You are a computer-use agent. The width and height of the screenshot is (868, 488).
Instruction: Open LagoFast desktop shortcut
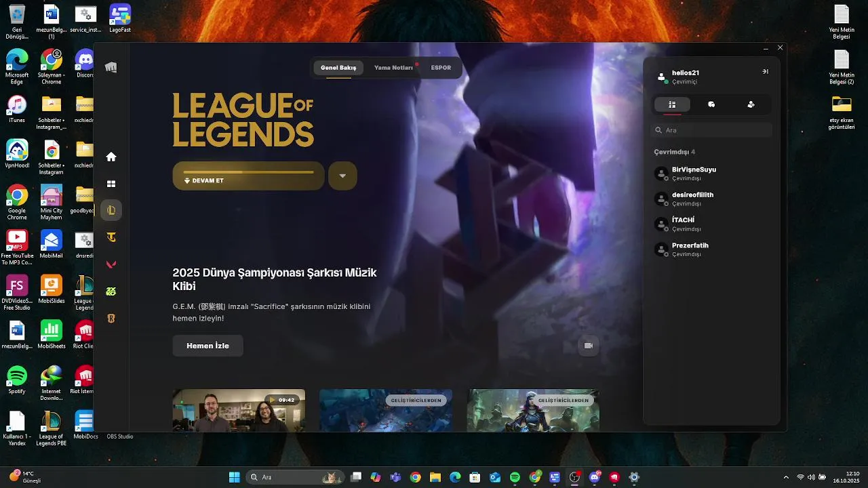tap(120, 18)
